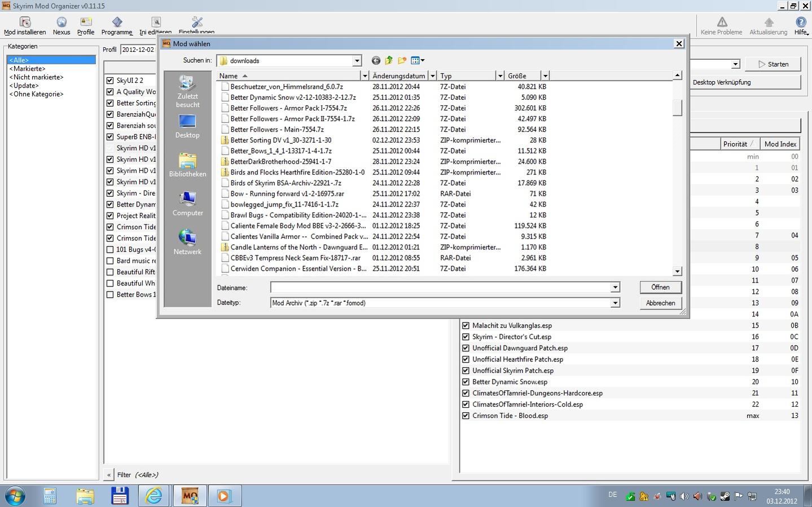The width and height of the screenshot is (812, 507).
Task: Open the view menu dropdown arrow
Action: (x=423, y=61)
